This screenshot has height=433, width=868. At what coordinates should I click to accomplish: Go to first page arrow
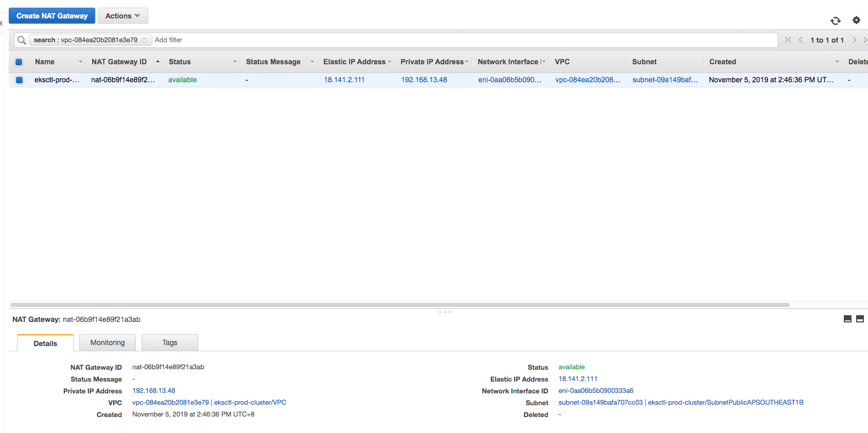[788, 40]
